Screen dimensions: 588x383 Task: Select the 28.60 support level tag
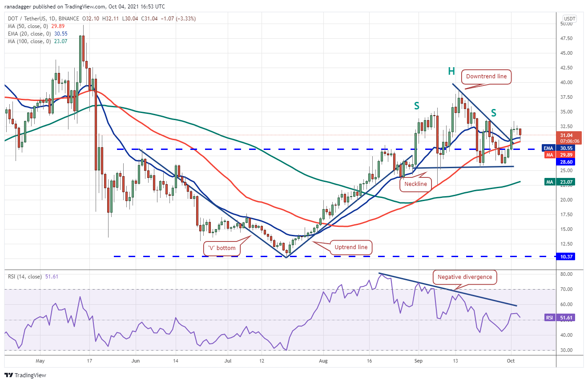[566, 161]
